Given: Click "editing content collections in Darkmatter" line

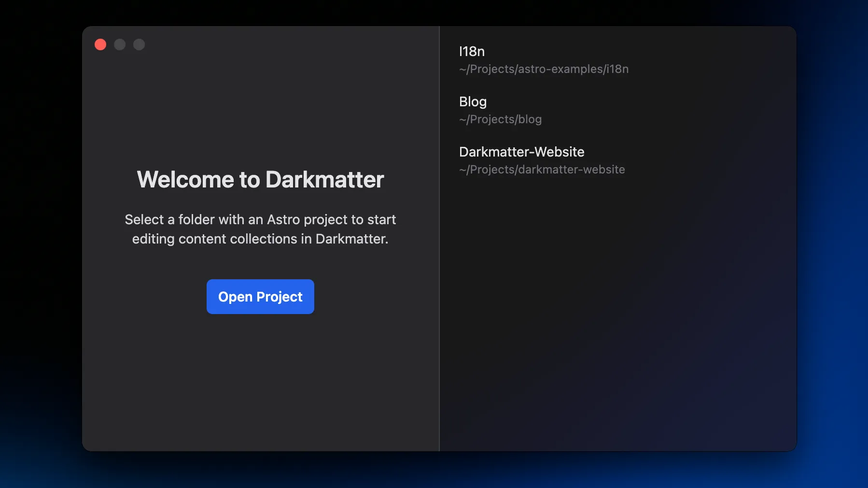Looking at the screenshot, I should point(260,239).
